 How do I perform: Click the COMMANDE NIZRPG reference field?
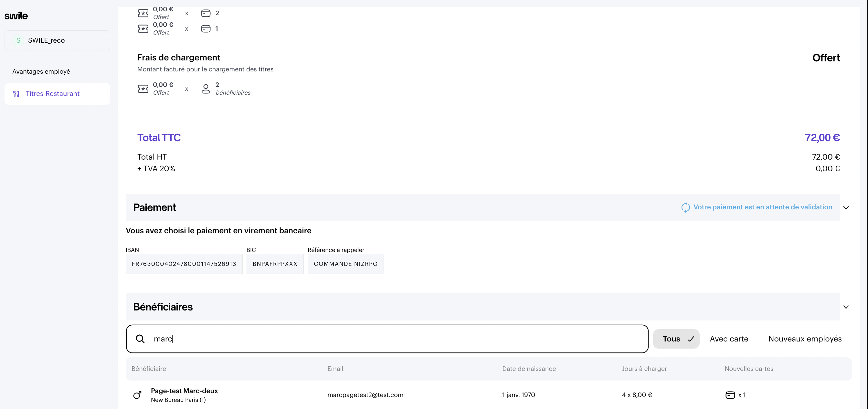[x=345, y=264]
